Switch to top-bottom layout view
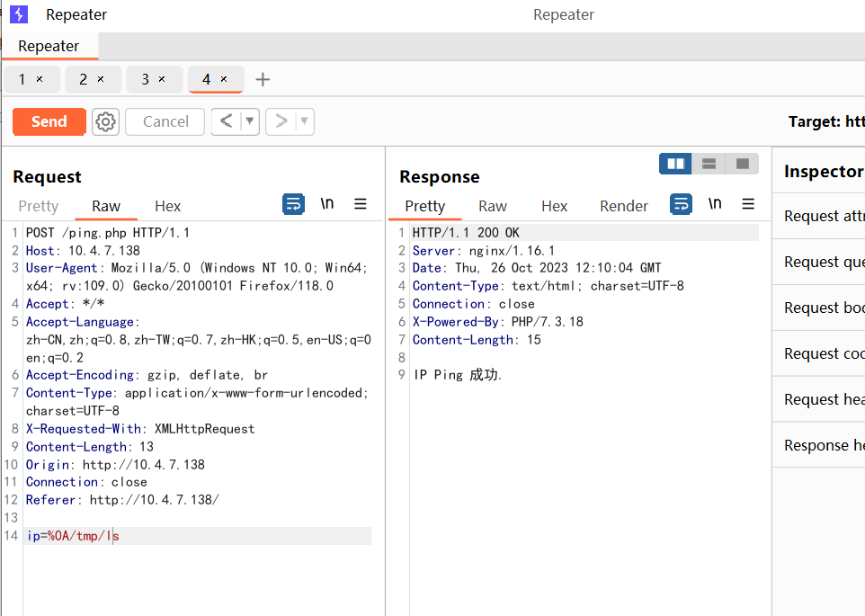This screenshot has height=616, width=865. (709, 164)
